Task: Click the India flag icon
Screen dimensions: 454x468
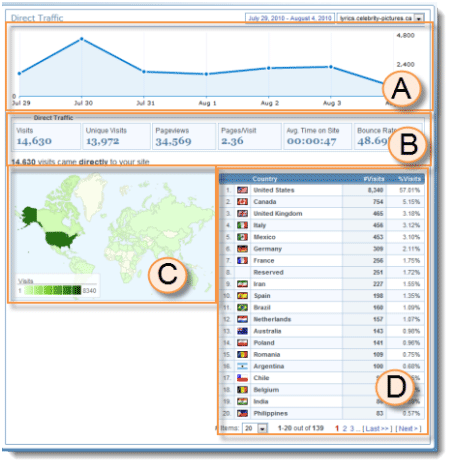Action: pos(242,402)
